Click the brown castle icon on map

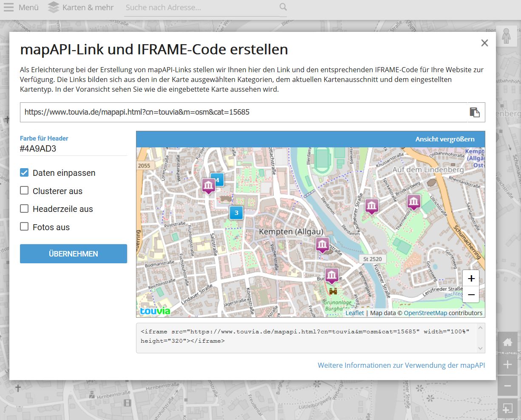[x=333, y=291]
